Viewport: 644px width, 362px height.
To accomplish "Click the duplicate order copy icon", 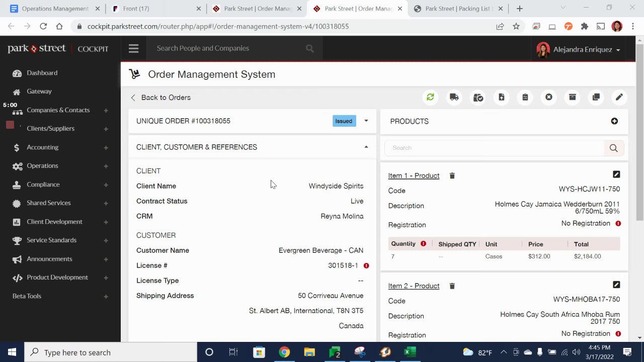I will (596, 97).
